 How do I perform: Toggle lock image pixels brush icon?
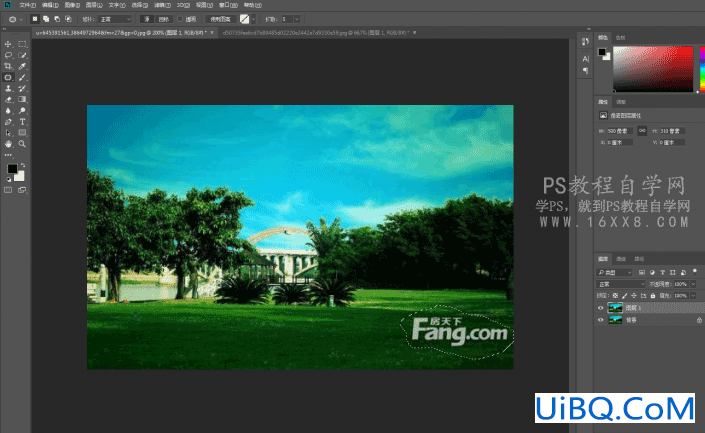click(625, 296)
